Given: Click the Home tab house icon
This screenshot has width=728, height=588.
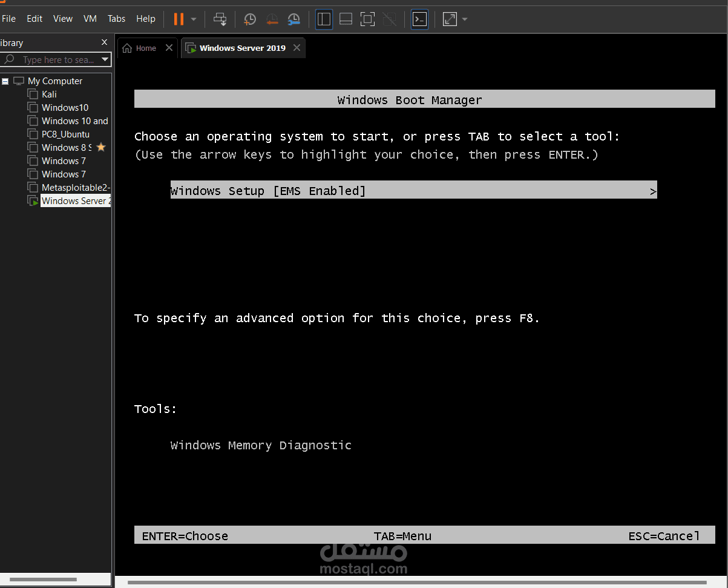Looking at the screenshot, I should (127, 48).
